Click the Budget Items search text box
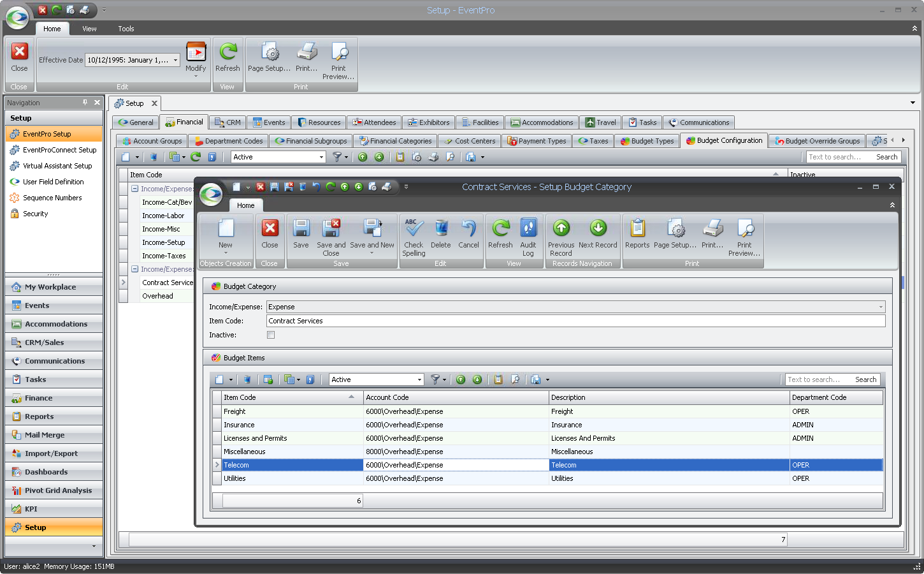The height and width of the screenshot is (574, 924). [x=818, y=379]
